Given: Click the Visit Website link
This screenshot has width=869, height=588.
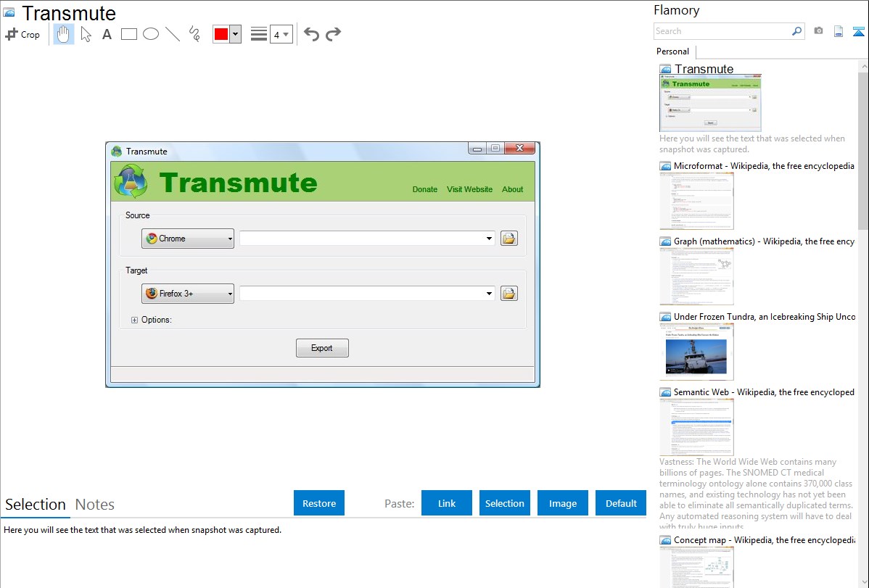Looking at the screenshot, I should pyautogui.click(x=469, y=189).
